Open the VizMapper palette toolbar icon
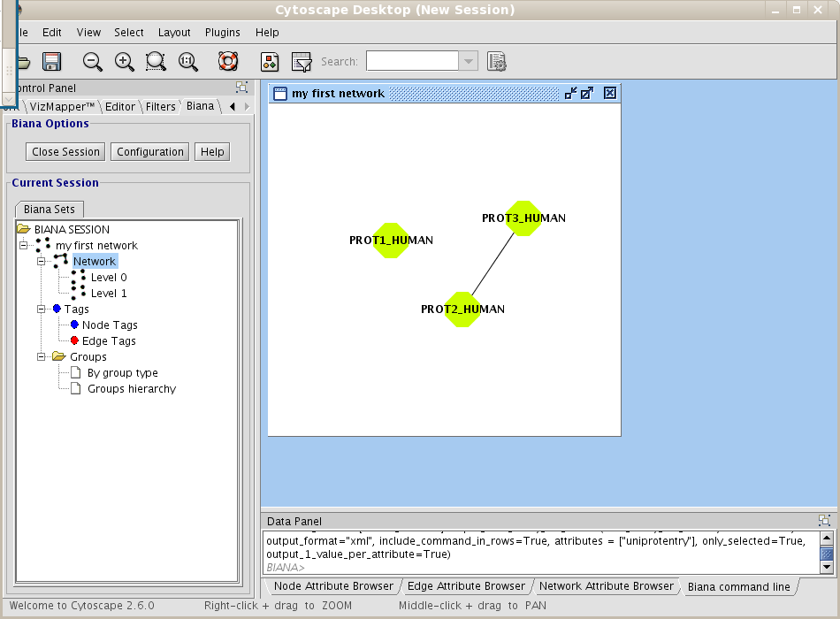Viewport: 840px width, 619px height. [271, 62]
